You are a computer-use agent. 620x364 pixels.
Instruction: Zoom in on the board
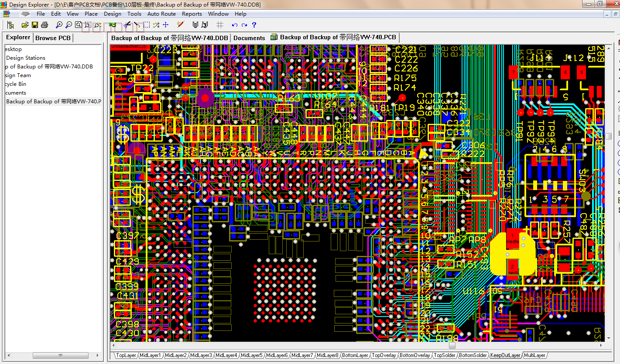(59, 25)
